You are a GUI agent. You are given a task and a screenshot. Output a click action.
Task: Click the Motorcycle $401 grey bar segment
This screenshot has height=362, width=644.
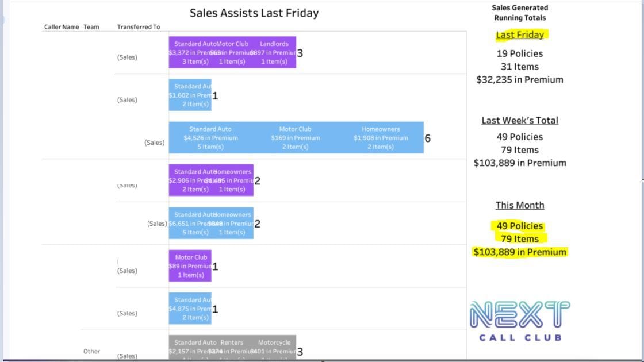coord(274,347)
